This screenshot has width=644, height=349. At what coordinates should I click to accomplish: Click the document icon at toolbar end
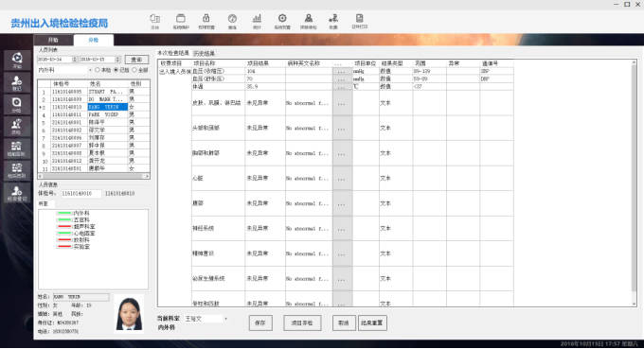(x=359, y=21)
